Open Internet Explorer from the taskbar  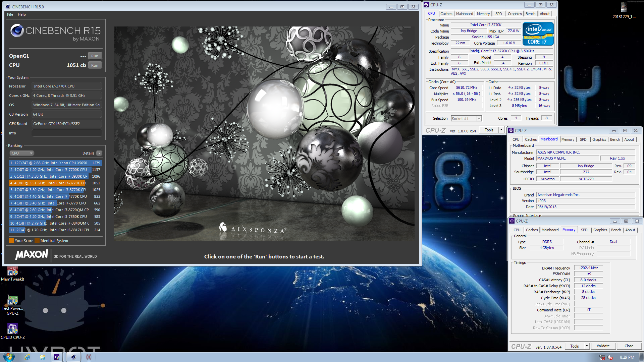click(28, 357)
